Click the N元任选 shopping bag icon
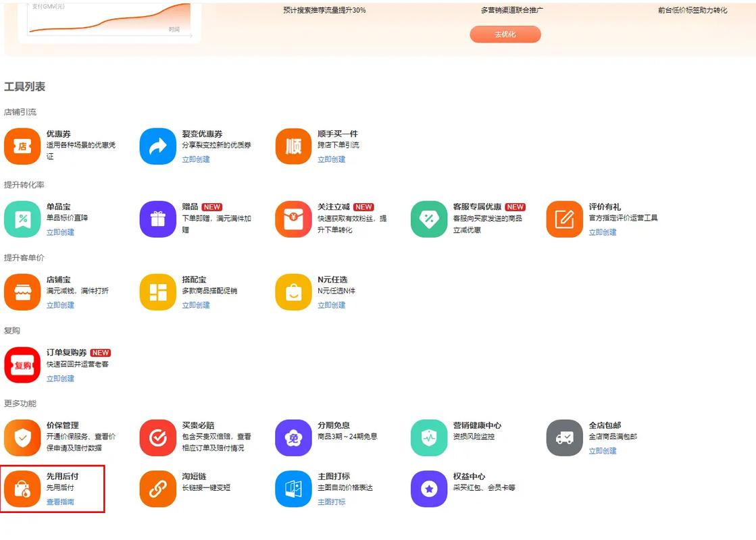756x540 pixels. [x=293, y=292]
